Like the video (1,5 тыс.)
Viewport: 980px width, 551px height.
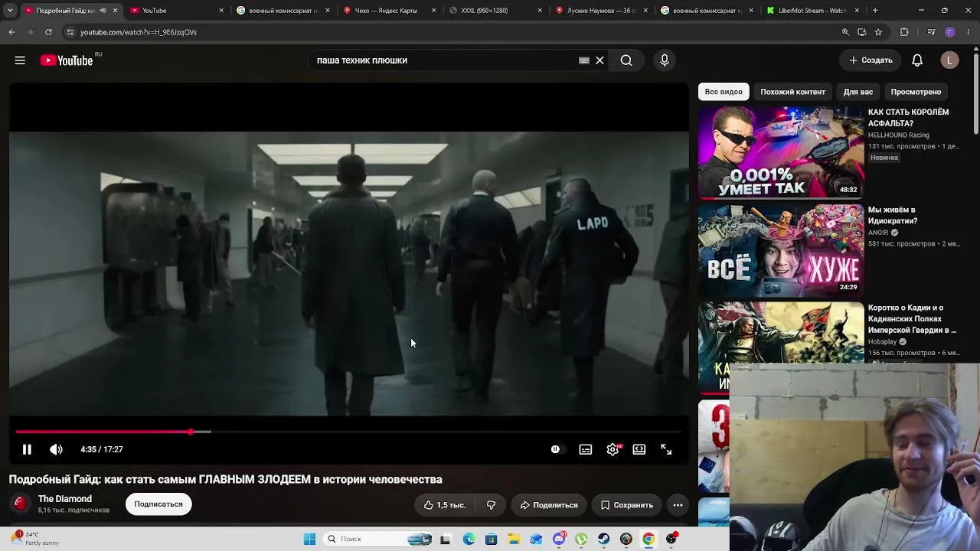tap(445, 505)
